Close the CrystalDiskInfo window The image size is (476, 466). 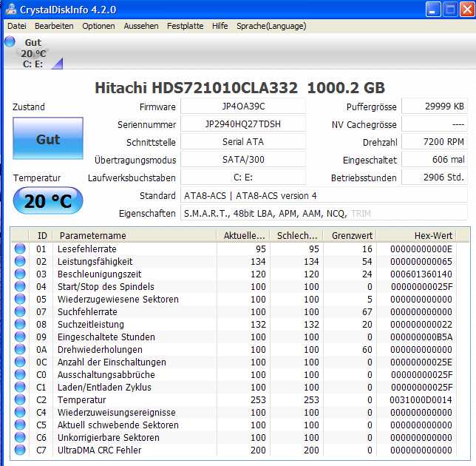pyautogui.click(x=467, y=10)
